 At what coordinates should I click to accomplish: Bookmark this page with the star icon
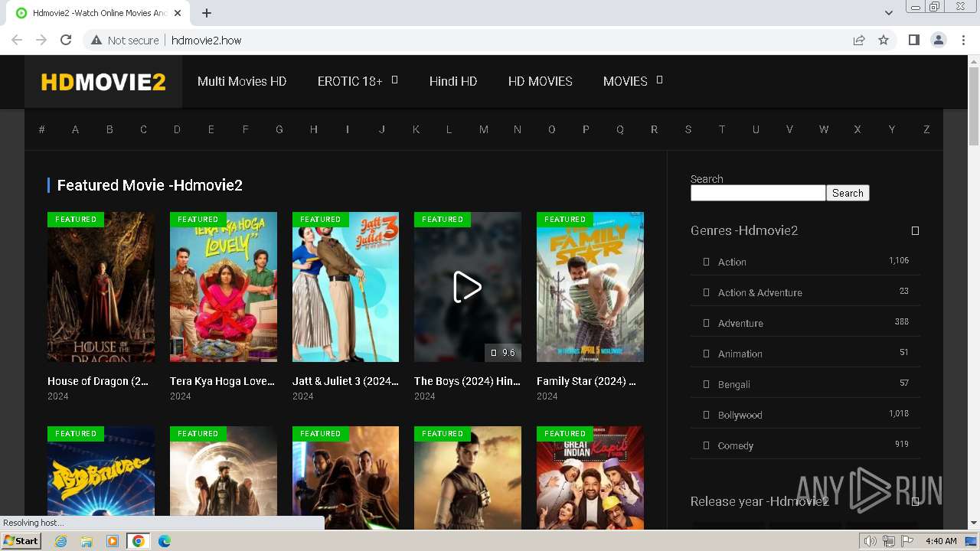pos(884,40)
